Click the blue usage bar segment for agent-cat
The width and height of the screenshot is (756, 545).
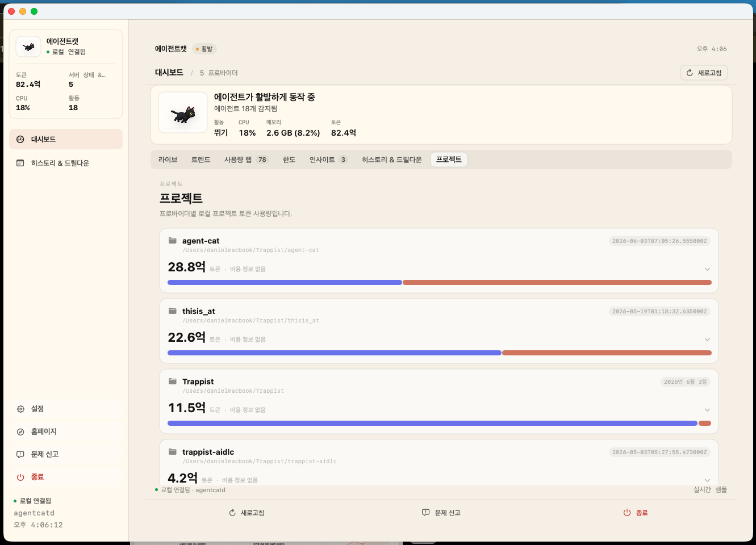click(285, 282)
